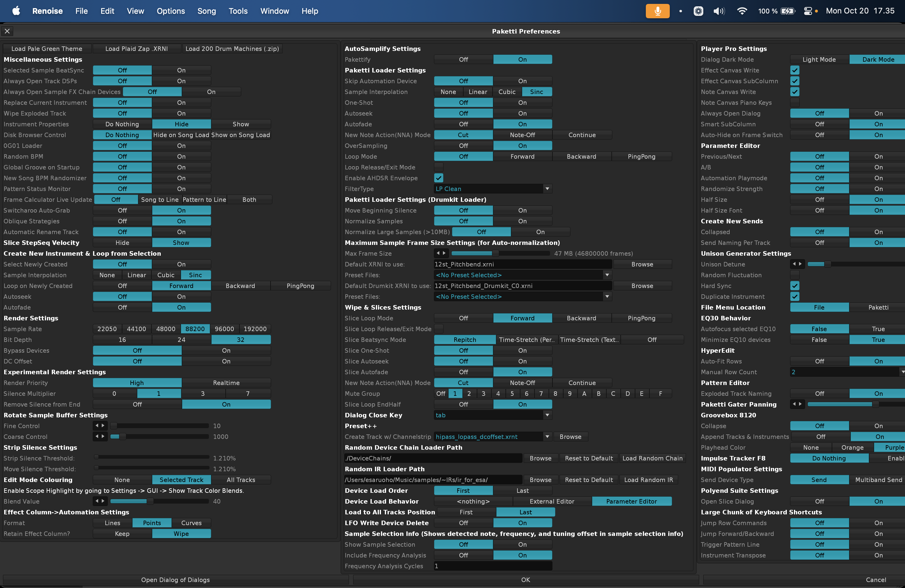This screenshot has width=905, height=588.
Task: Expand the FilterType LP Clean dropdown
Action: [x=547, y=189]
